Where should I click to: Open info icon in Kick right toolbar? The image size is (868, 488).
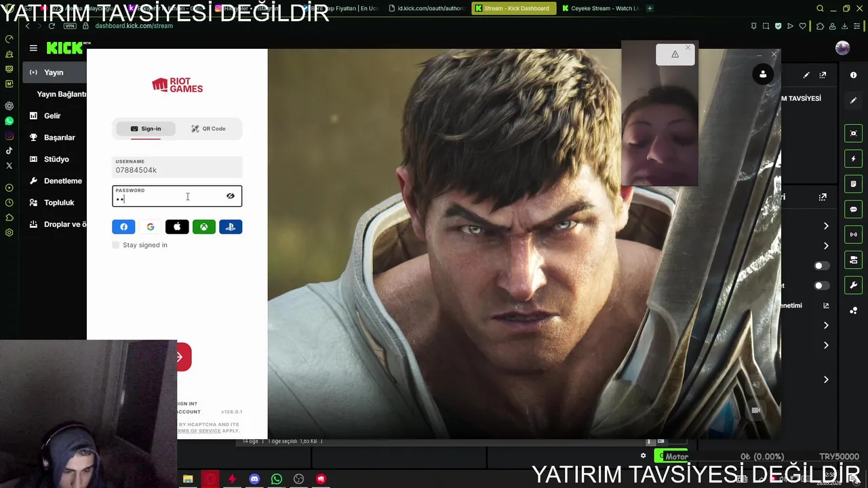tap(854, 75)
